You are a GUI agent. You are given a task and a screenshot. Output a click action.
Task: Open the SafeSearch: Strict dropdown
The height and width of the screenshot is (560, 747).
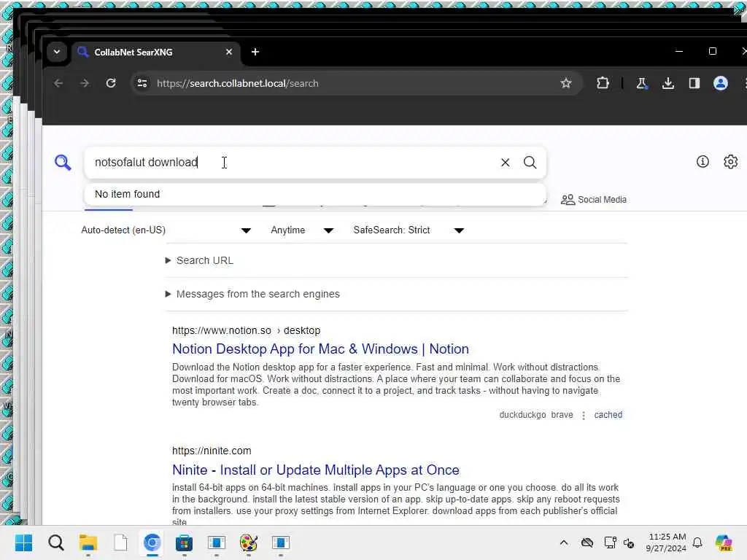409,230
